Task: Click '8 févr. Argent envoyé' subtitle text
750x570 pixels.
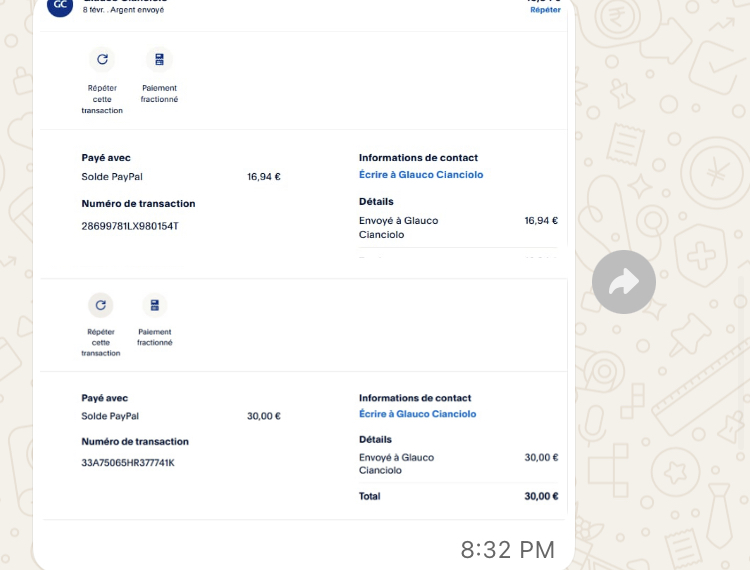Action: tap(124, 9)
